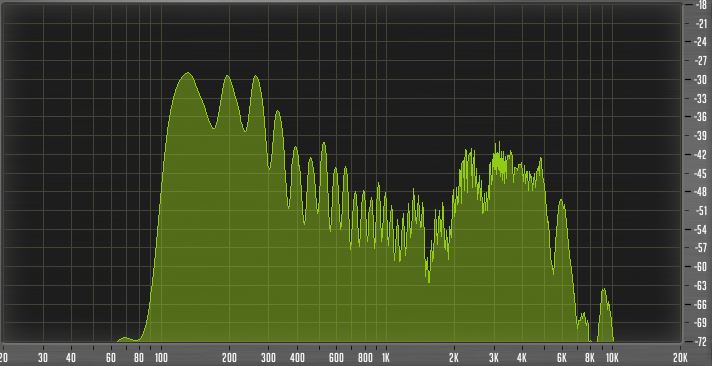
Task: Select the 20K label on frequency axis
Action: click(x=680, y=357)
